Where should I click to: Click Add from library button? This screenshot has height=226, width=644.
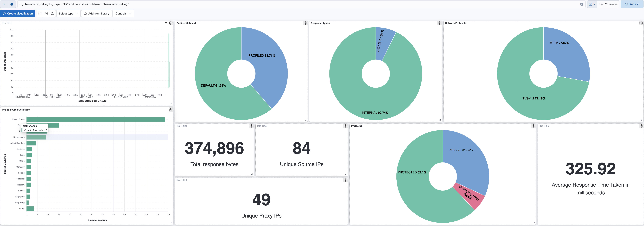[96, 14]
